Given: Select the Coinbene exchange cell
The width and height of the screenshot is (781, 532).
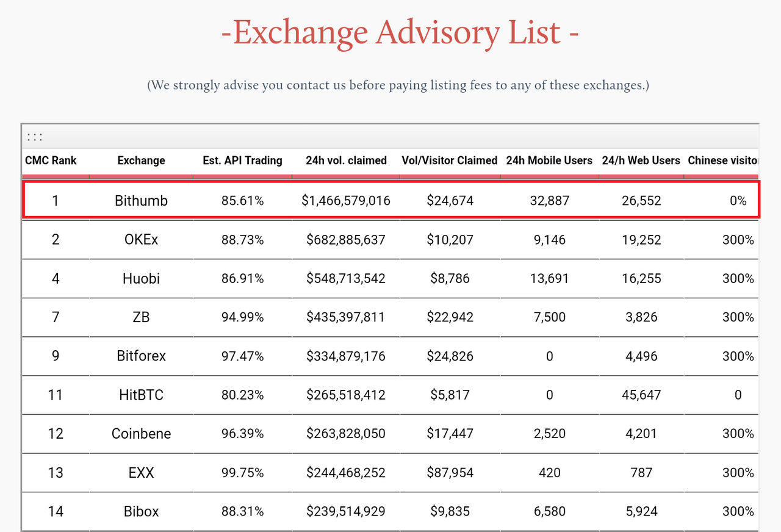Looking at the screenshot, I should tap(141, 434).
